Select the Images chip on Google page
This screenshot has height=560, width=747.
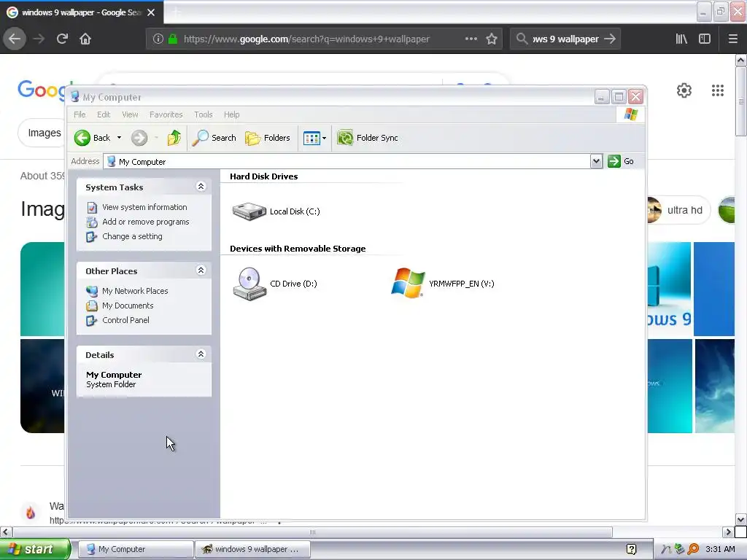(x=44, y=133)
